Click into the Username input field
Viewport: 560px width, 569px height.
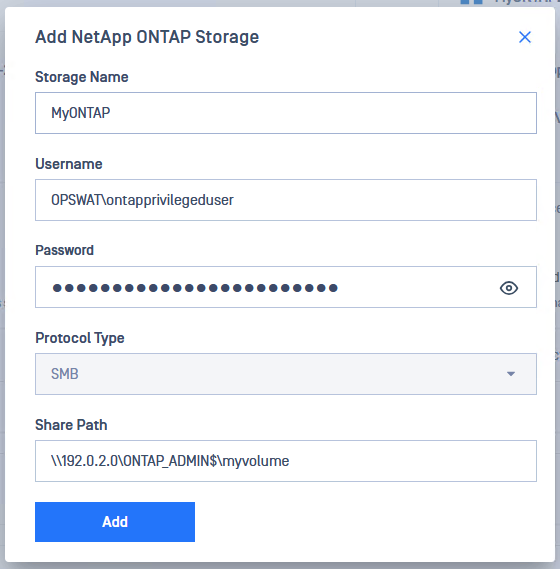[286, 200]
